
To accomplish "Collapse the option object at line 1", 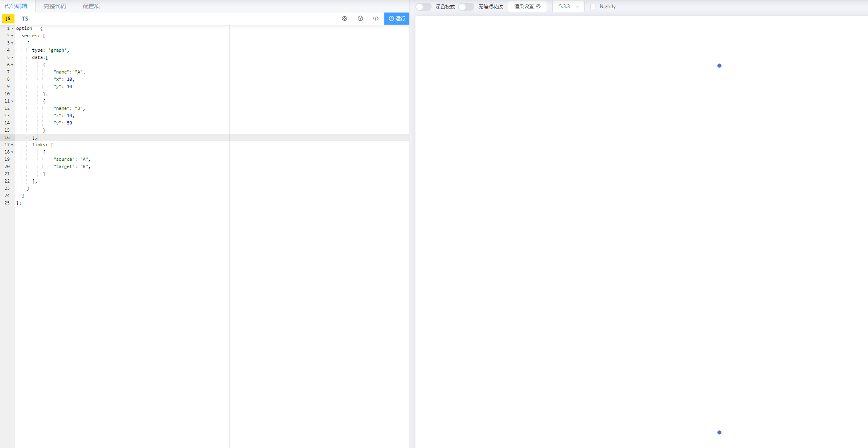I will pos(12,28).
